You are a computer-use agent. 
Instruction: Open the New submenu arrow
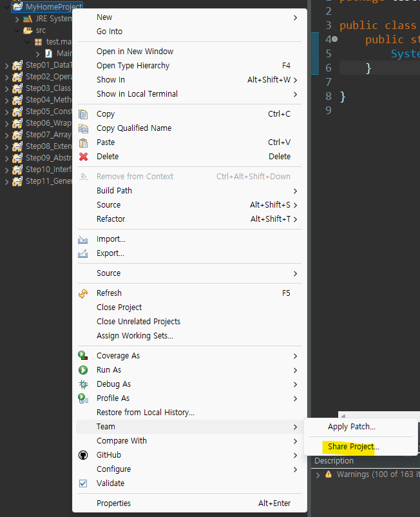point(295,17)
